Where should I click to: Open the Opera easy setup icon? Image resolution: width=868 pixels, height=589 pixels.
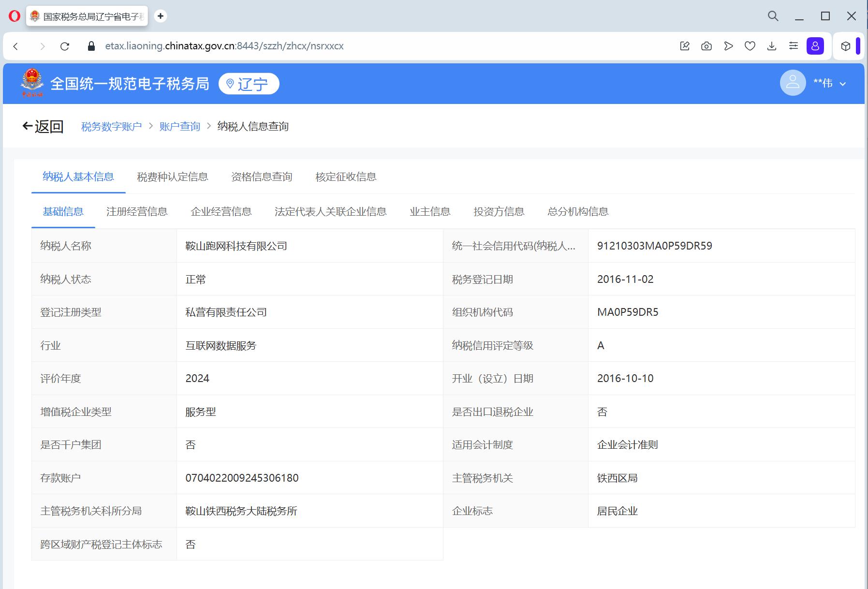(x=794, y=46)
